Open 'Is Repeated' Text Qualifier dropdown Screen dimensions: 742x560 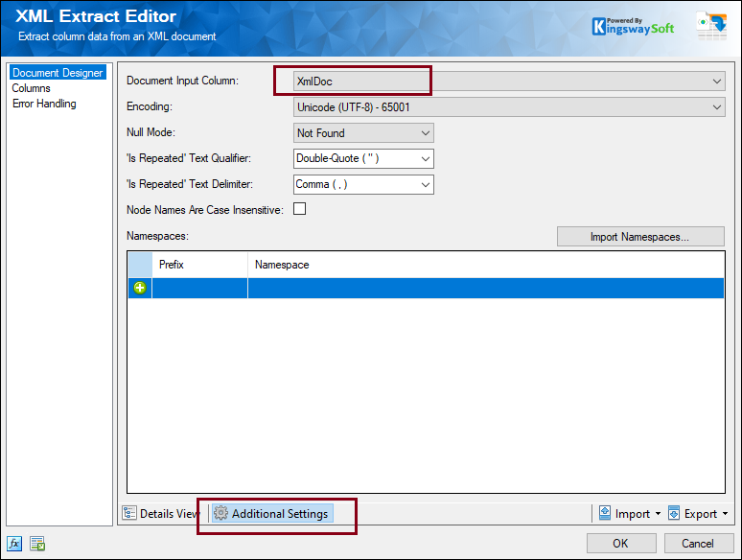[426, 159]
